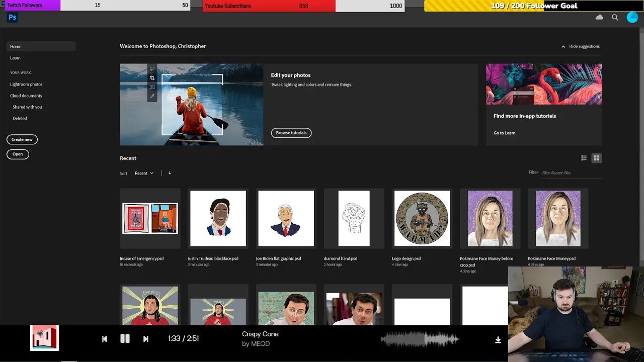Click the 109 / 200 Follower Goal bar
Viewport: 644px width, 362px height.
(x=534, y=6)
